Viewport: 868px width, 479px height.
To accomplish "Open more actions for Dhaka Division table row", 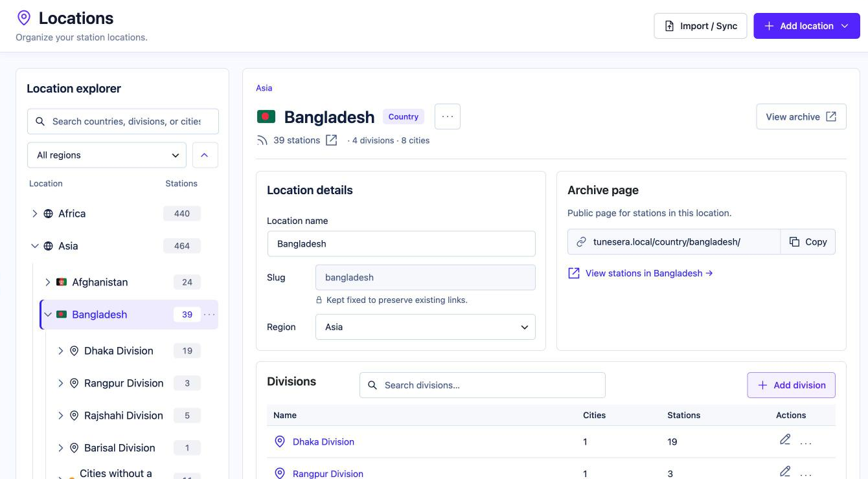I will 806,443.
